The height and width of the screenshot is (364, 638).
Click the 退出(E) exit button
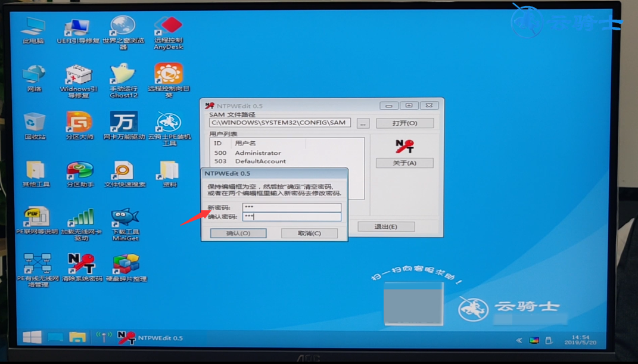(385, 226)
